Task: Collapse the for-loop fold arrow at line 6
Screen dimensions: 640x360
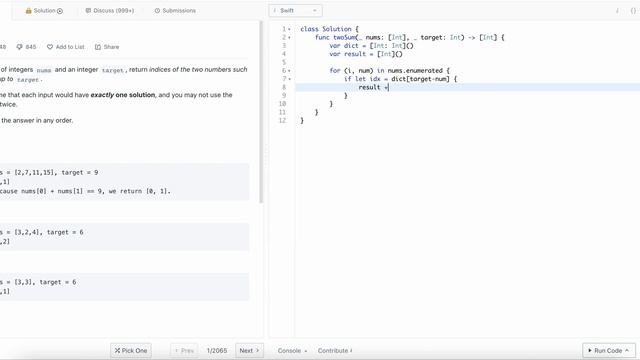Action: tap(289, 71)
